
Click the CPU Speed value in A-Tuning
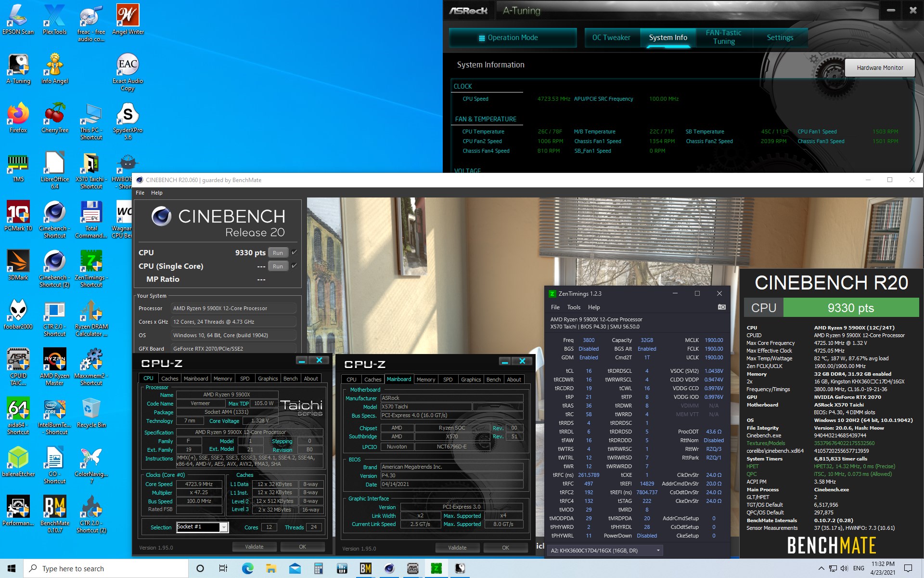pyautogui.click(x=553, y=99)
